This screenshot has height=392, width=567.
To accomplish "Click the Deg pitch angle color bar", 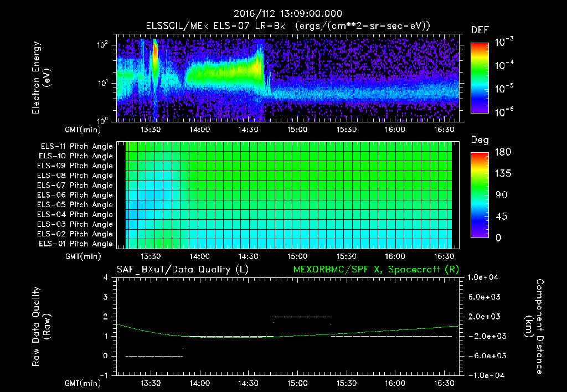I will tap(480, 195).
